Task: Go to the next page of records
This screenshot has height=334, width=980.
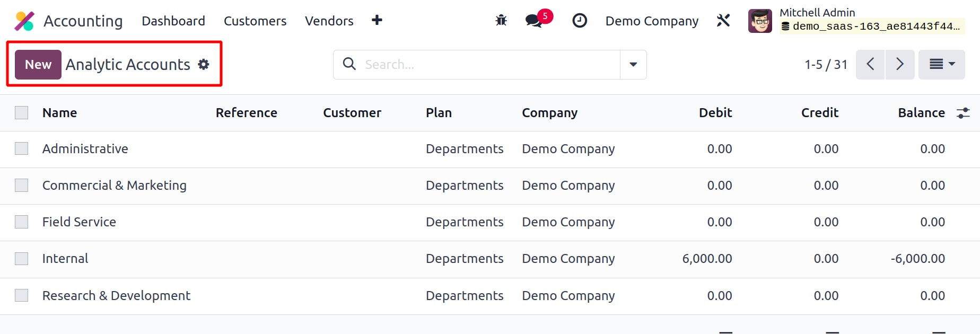Action: click(900, 65)
